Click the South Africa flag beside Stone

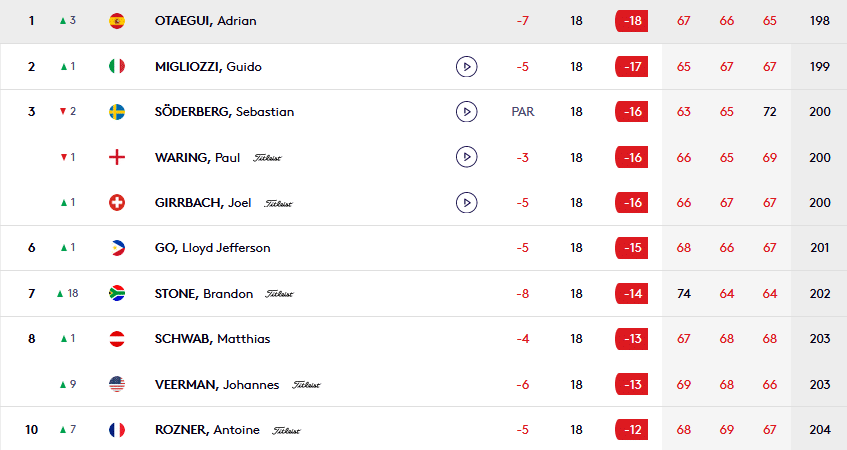[117, 293]
